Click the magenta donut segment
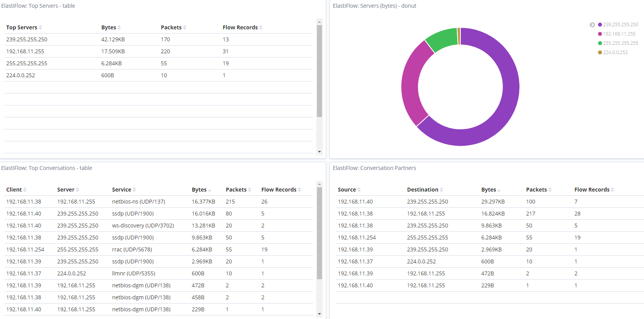644x319 pixels. pos(411,83)
